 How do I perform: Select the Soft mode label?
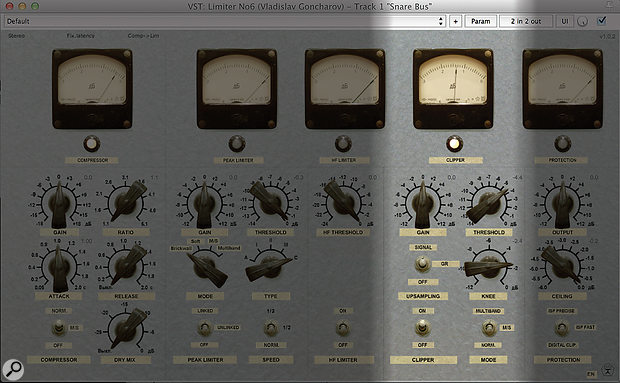pos(196,241)
